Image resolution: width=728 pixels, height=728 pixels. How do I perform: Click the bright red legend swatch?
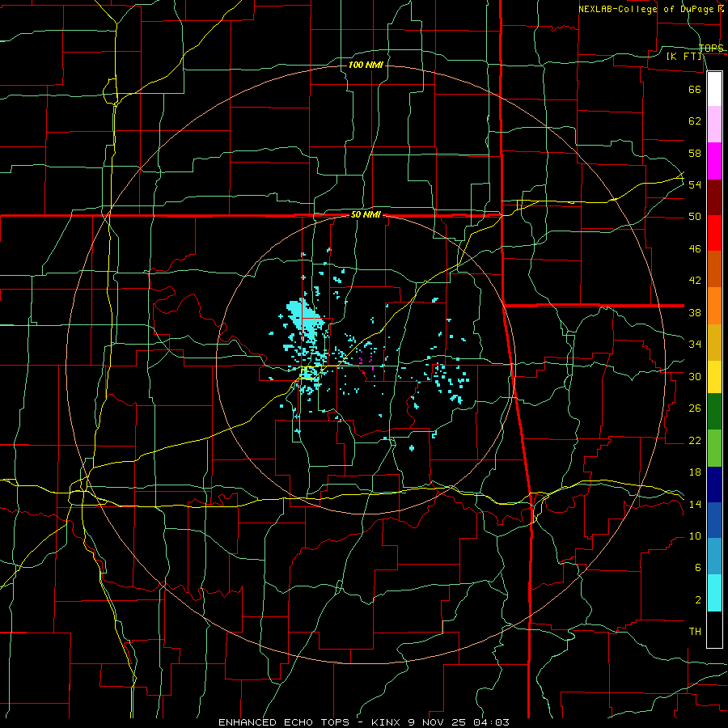click(x=714, y=233)
